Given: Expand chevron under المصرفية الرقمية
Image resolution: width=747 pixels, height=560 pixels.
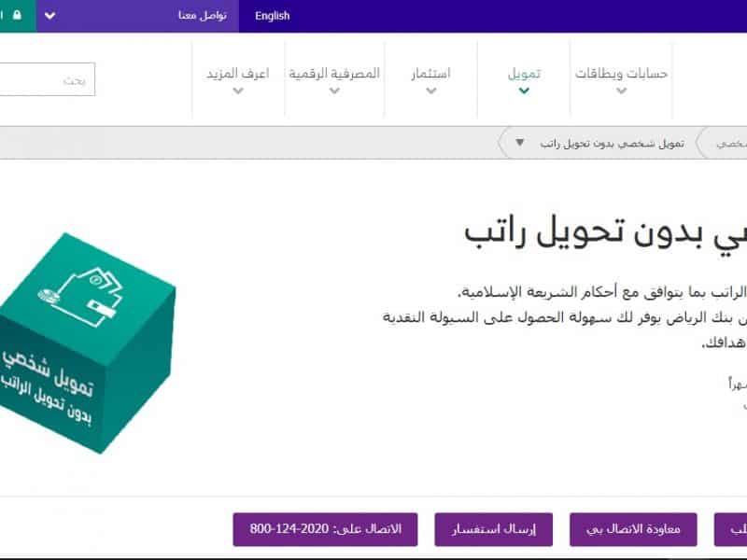Looking at the screenshot, I should (334, 91).
